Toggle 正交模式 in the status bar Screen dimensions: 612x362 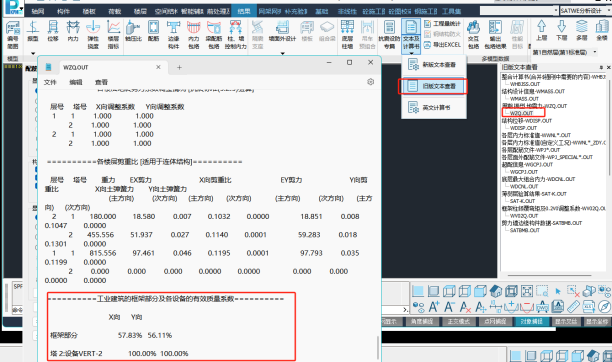459,321
